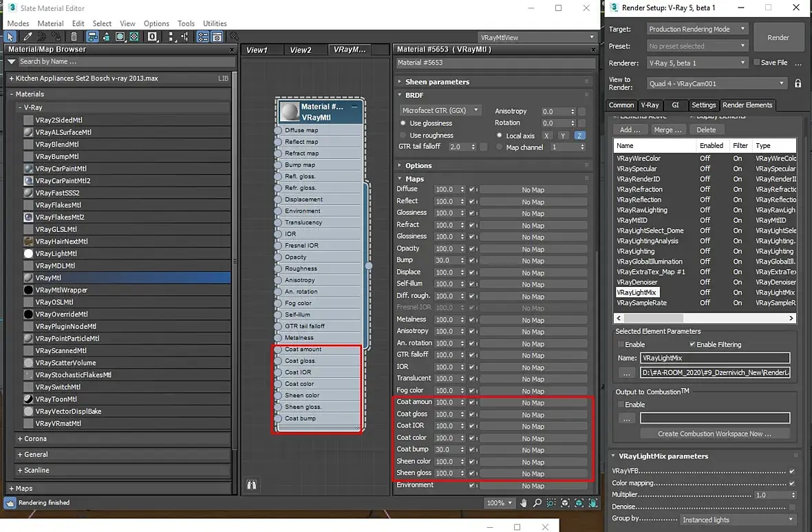Click the Lay Out Children icon
Viewport: 812px width, 532px height.
point(185,36)
